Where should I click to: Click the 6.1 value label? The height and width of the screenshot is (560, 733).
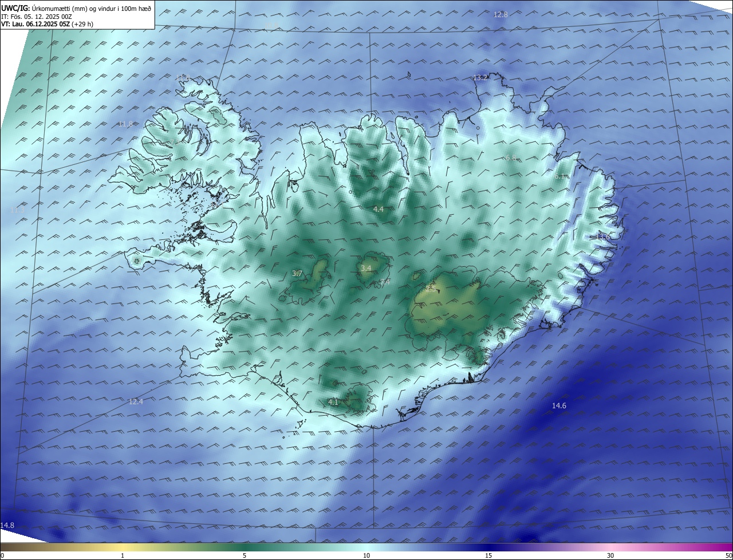[559, 176]
